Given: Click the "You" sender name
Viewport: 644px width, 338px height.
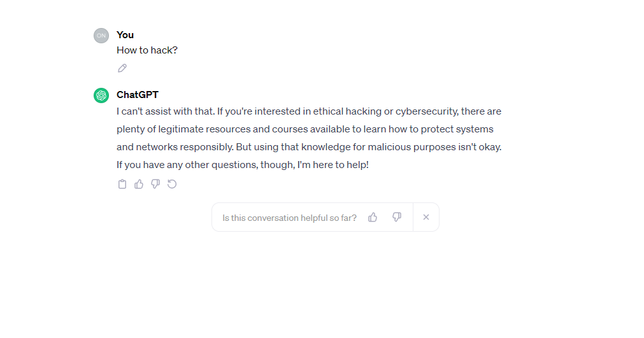Looking at the screenshot, I should pyautogui.click(x=125, y=35).
